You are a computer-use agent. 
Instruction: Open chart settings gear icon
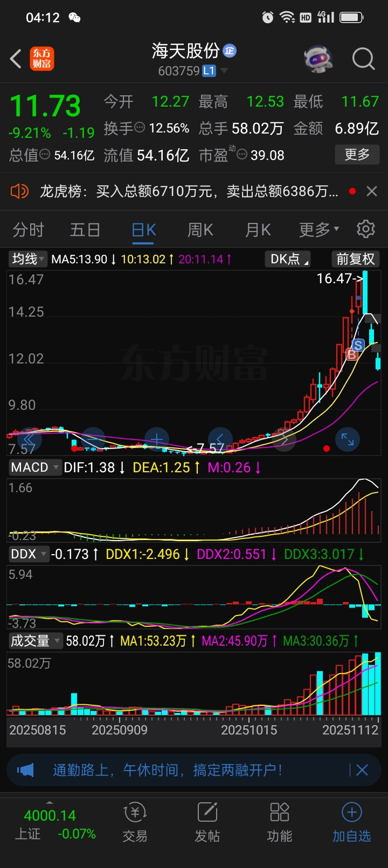[x=366, y=229]
